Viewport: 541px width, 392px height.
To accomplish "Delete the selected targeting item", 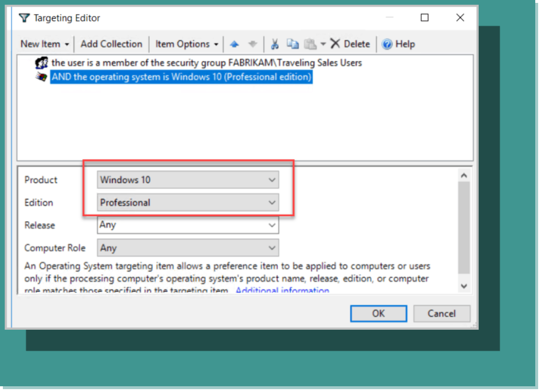I will pyautogui.click(x=350, y=44).
